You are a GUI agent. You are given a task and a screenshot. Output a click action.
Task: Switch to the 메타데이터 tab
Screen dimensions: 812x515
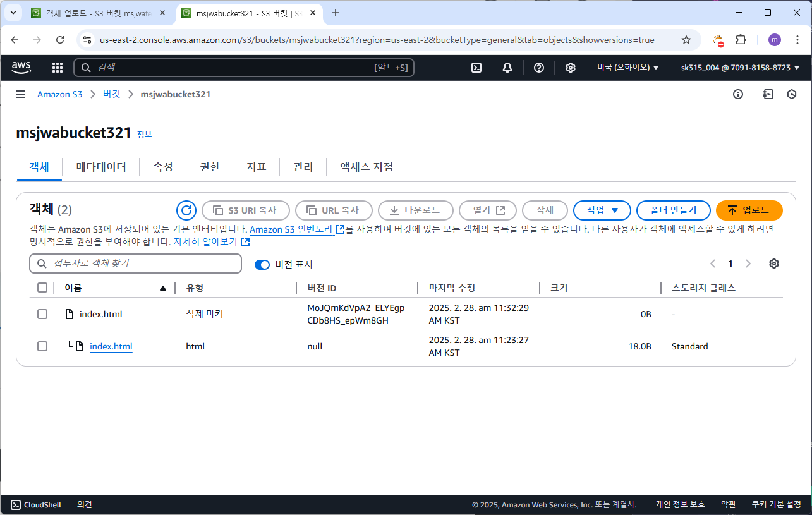point(101,167)
